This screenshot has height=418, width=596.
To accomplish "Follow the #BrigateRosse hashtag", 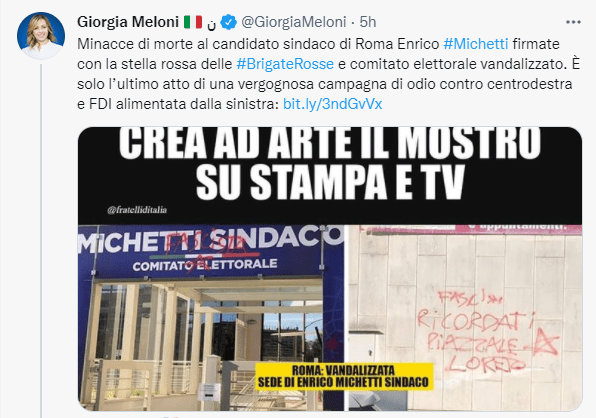I will click(285, 64).
